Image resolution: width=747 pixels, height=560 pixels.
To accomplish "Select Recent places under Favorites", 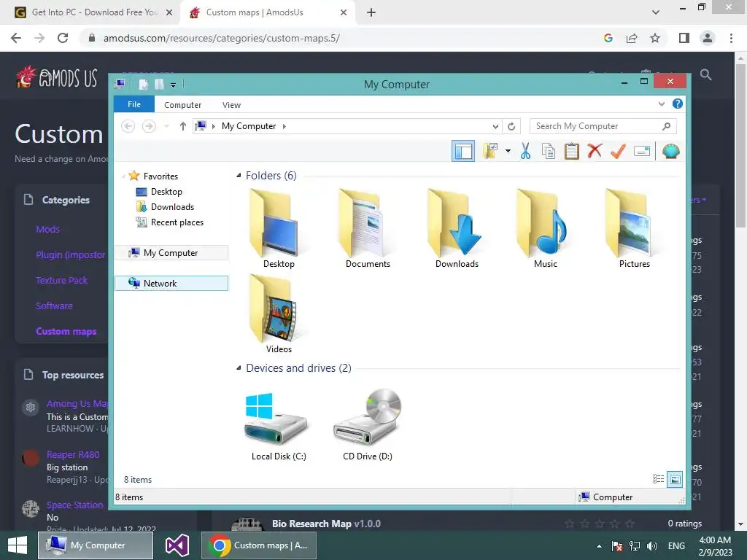I will pyautogui.click(x=170, y=222).
